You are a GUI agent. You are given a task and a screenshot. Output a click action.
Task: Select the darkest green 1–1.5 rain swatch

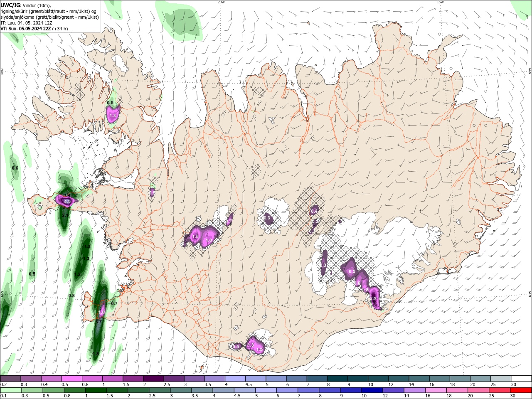point(96,390)
